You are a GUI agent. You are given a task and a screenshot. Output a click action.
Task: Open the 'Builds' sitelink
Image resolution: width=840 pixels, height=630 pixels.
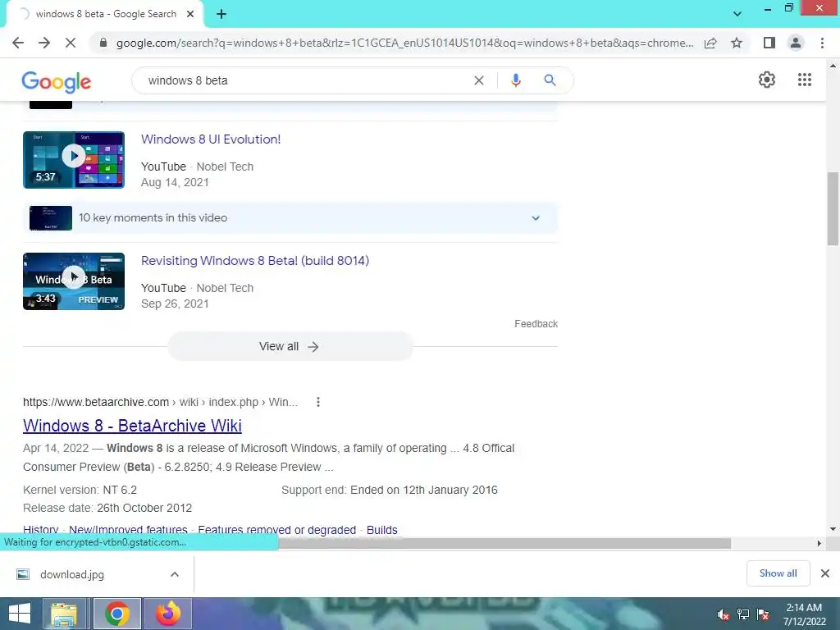click(x=382, y=530)
